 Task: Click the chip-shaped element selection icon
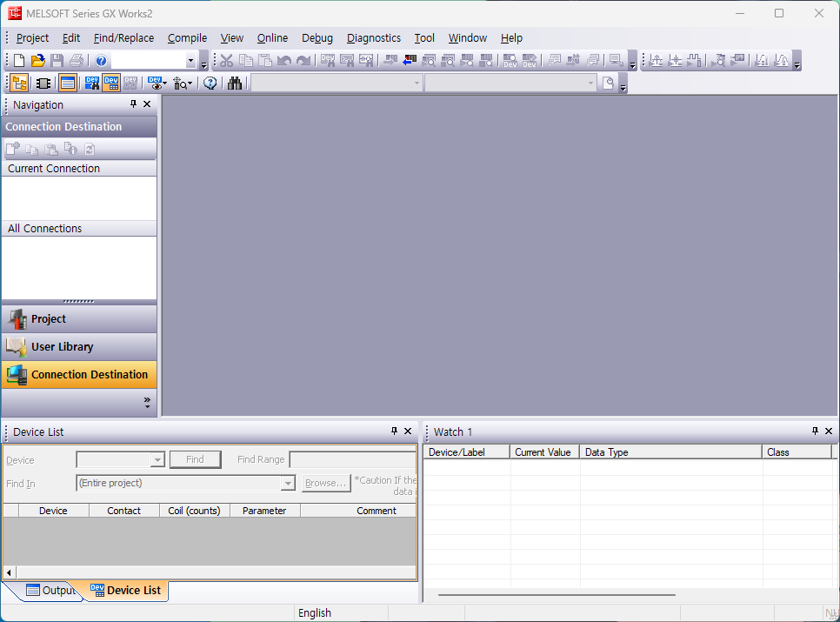click(43, 83)
